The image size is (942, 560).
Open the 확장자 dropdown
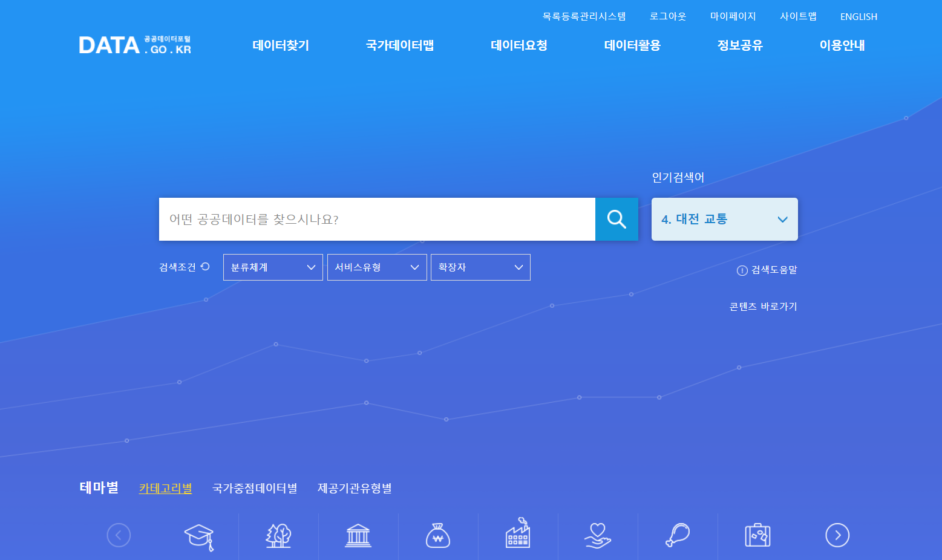tap(480, 267)
